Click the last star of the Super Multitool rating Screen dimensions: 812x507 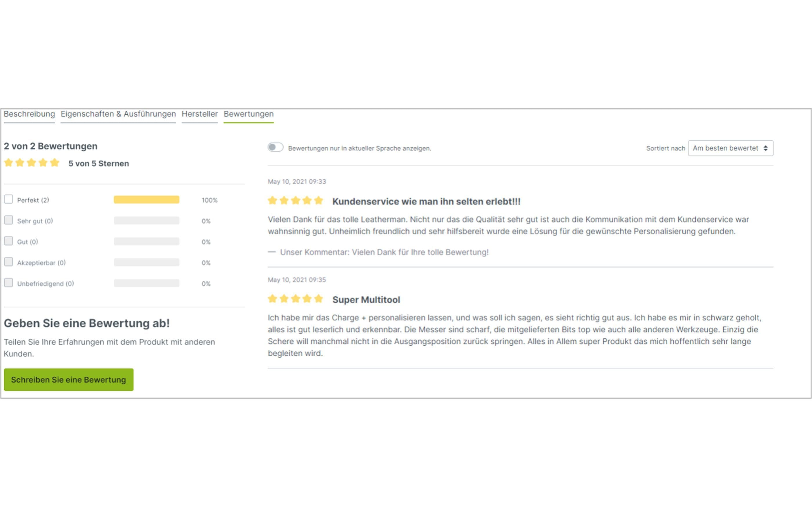(318, 298)
